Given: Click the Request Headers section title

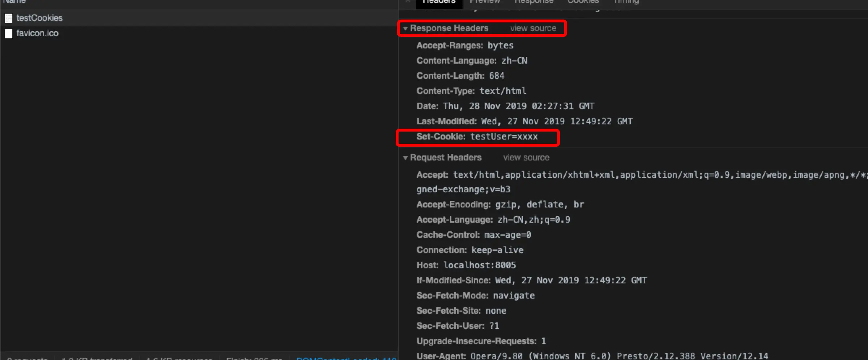Looking at the screenshot, I should 446,158.
